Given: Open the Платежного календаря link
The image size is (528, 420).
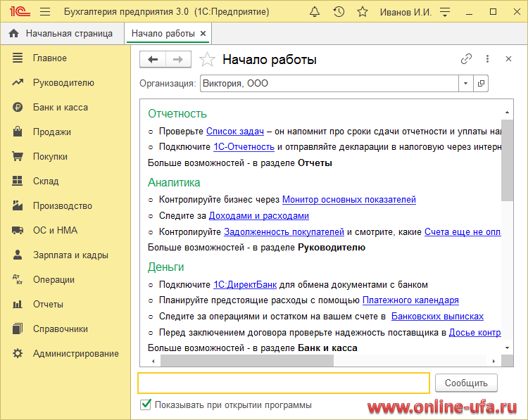Looking at the screenshot, I should tap(410, 300).
